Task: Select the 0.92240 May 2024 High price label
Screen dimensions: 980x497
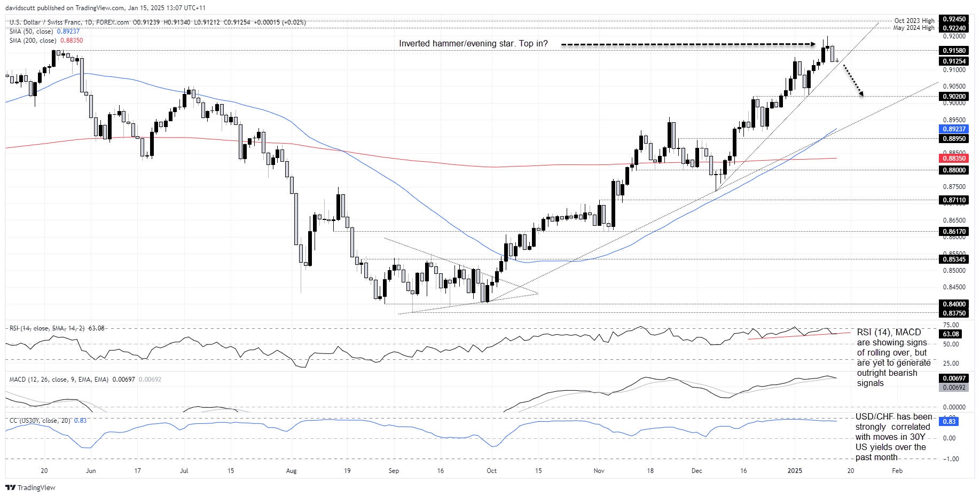Action: [x=954, y=28]
